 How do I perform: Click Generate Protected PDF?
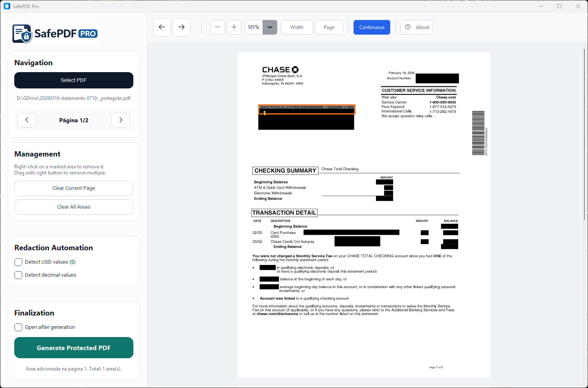(x=73, y=348)
